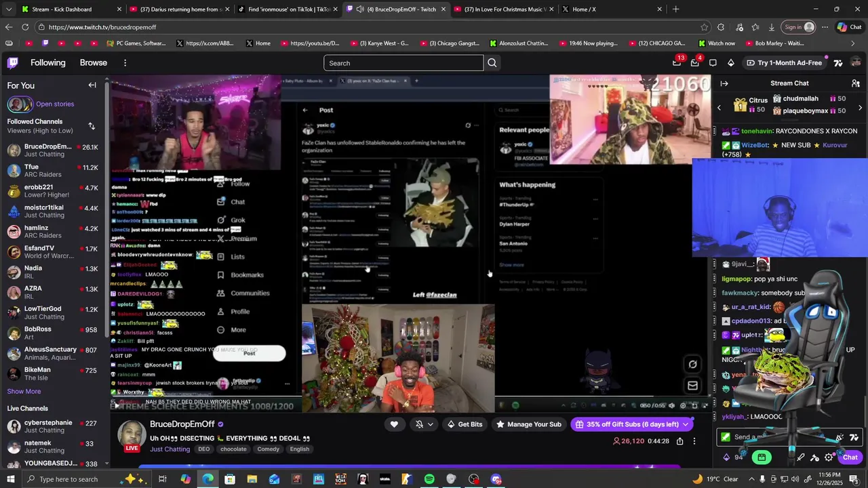The height and width of the screenshot is (488, 868).
Task: Toggle the stream notification bell
Action: [419, 424]
